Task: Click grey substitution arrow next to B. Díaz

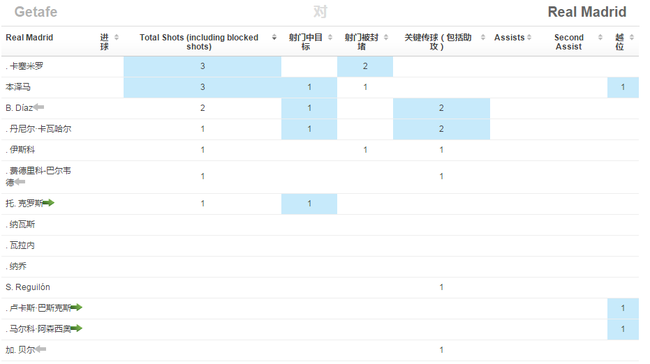Action: coord(39,107)
